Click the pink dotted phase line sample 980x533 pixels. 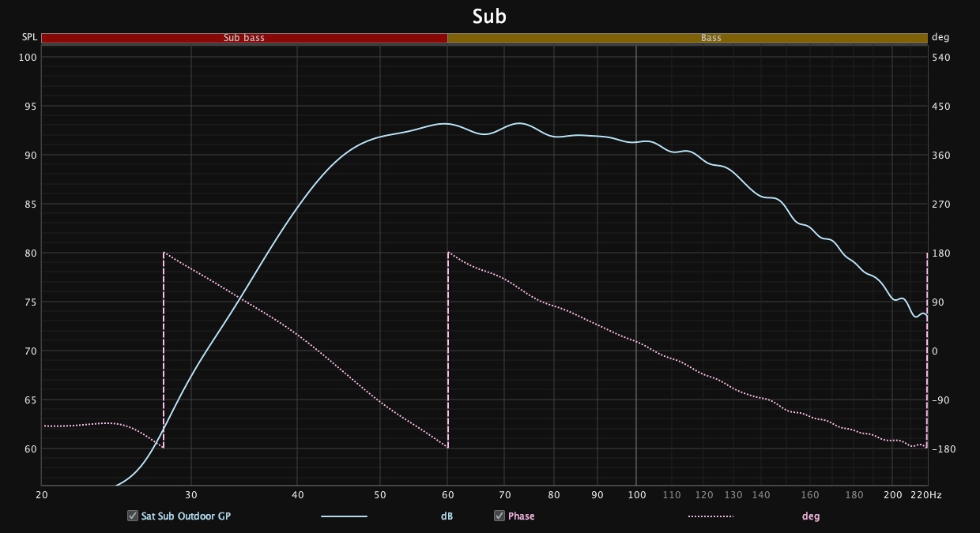[710, 516]
